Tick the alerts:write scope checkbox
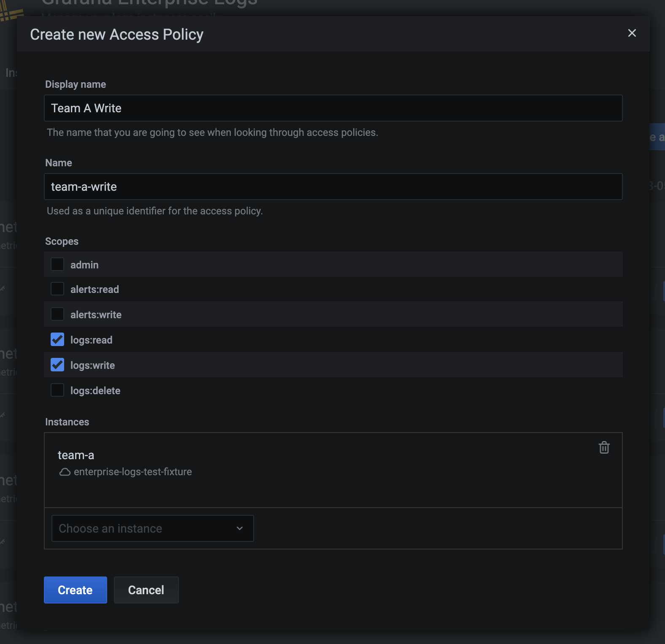The height and width of the screenshot is (644, 665). [57, 314]
